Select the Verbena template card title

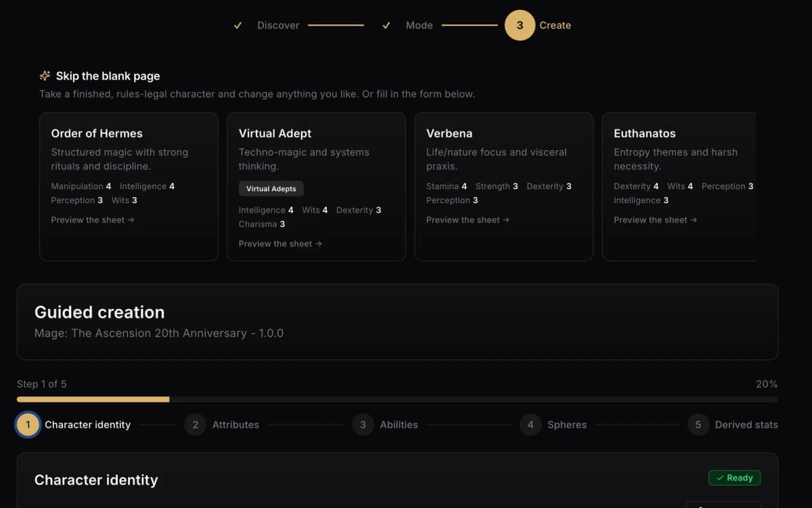tap(449, 133)
